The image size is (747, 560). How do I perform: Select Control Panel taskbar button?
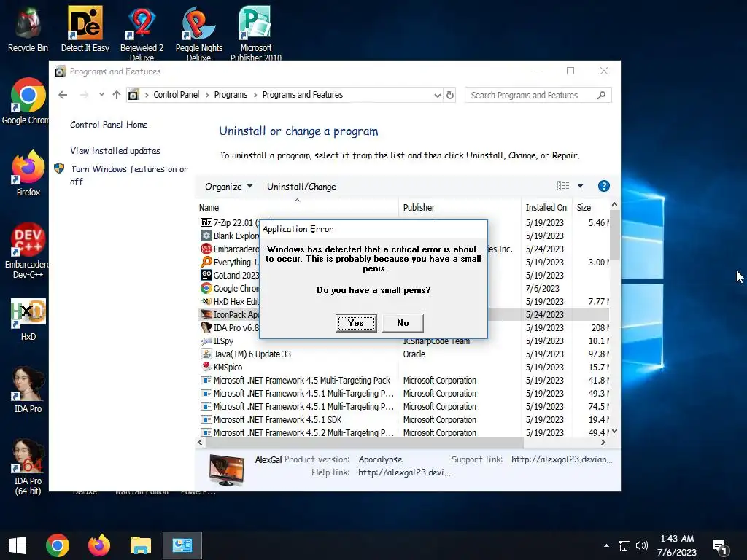coord(182,545)
